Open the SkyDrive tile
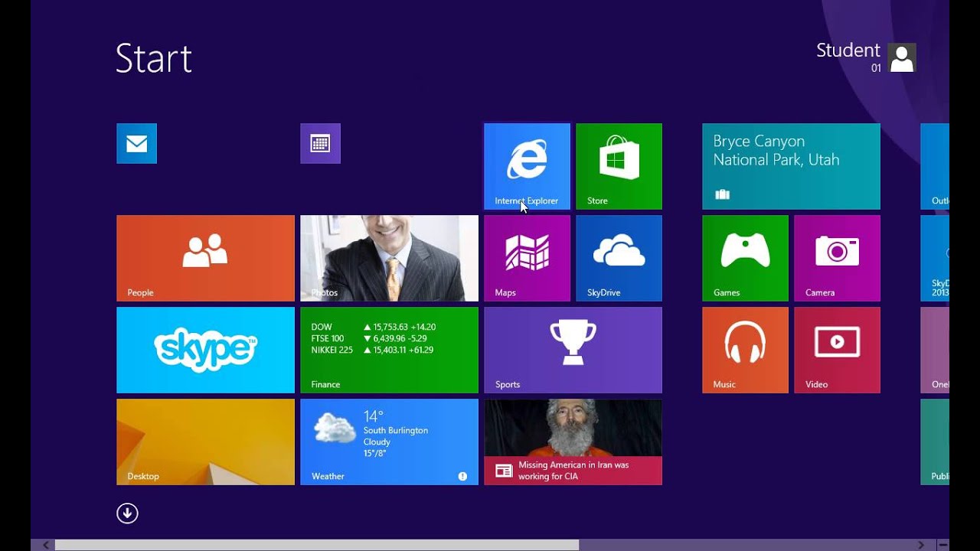 pyautogui.click(x=619, y=258)
